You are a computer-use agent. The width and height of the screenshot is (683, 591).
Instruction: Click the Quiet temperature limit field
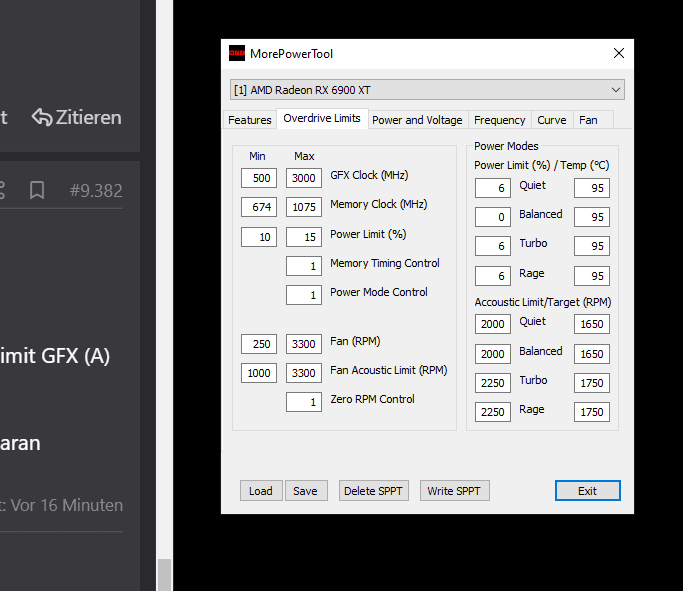point(592,188)
